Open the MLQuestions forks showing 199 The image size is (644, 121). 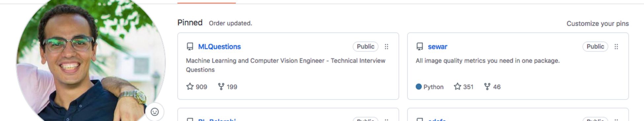click(228, 87)
